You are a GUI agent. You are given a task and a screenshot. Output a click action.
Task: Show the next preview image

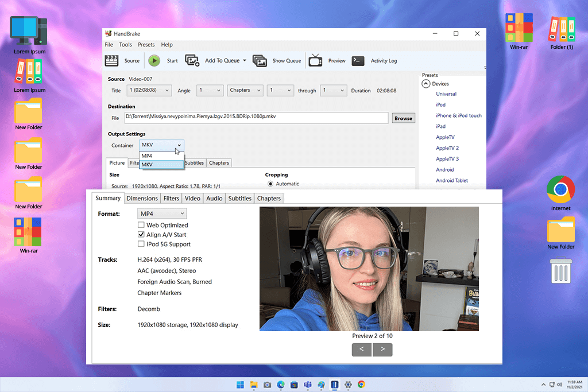coord(382,350)
